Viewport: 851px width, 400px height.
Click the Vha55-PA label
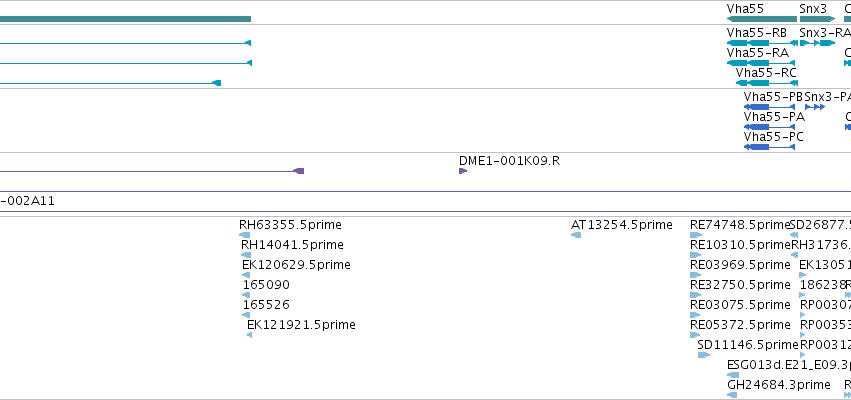[774, 117]
